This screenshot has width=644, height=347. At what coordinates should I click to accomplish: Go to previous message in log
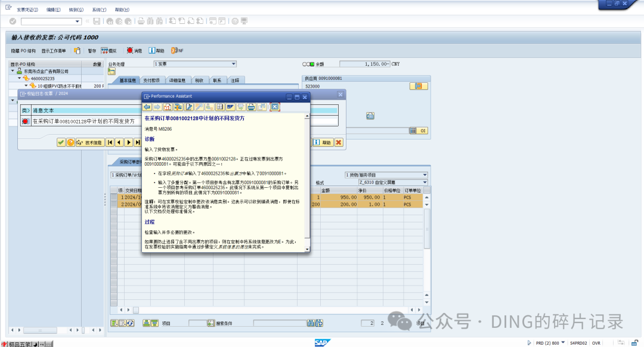tap(119, 142)
